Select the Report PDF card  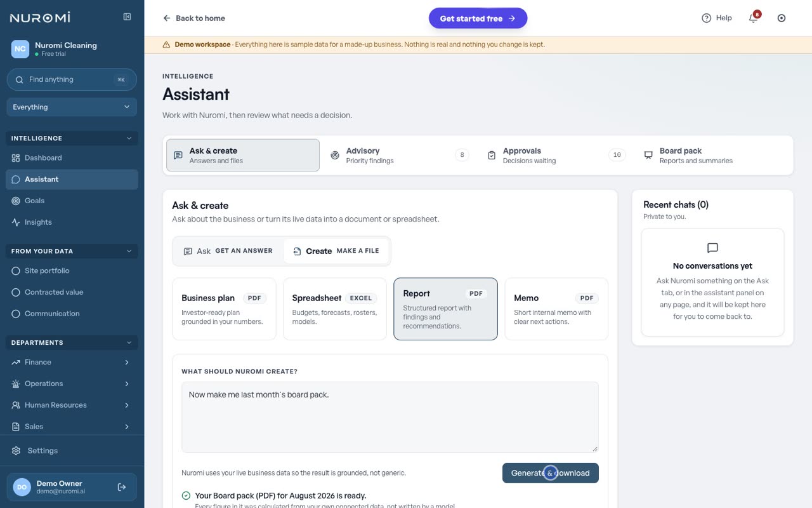pos(445,309)
